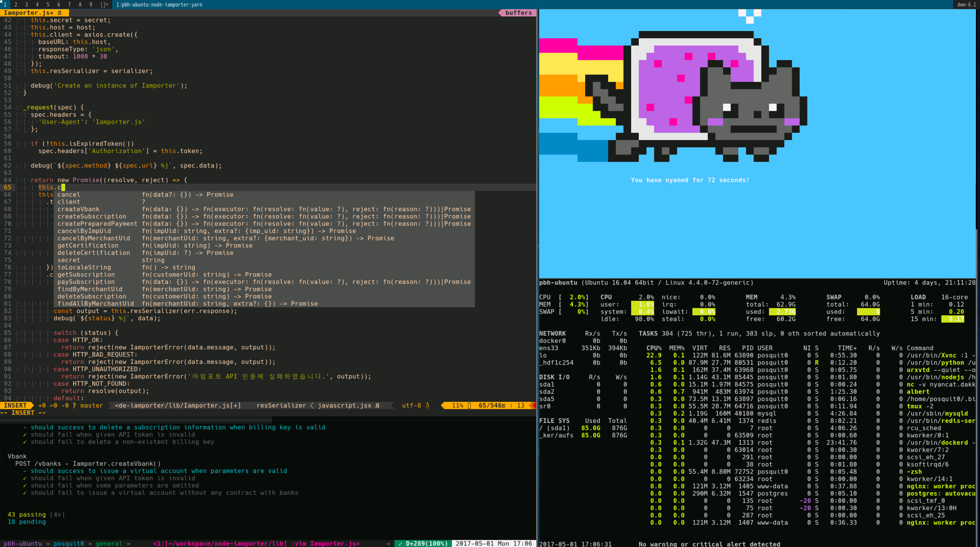Click the left-angle bracket before javascript.jsx

312,405
